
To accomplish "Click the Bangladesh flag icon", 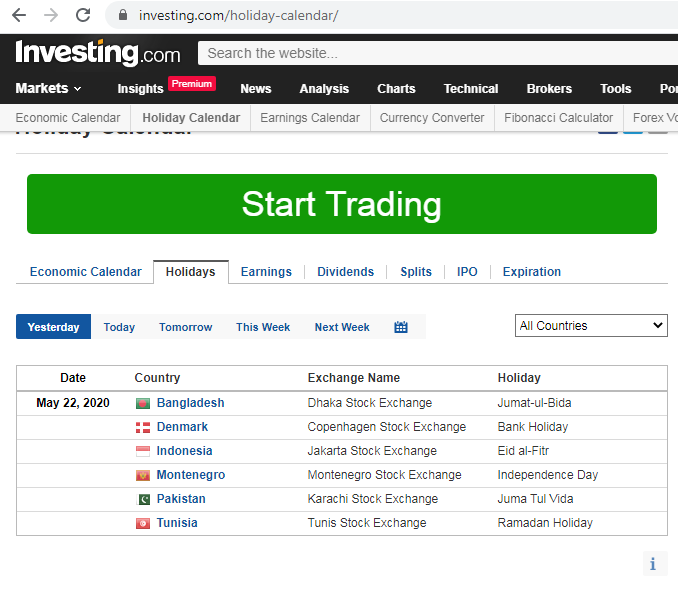I will pyautogui.click(x=143, y=403).
